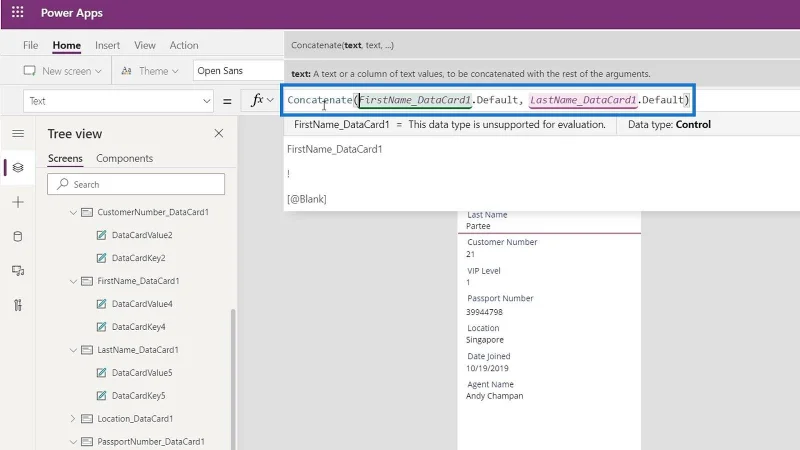
Task: Click the Tree view scrollbar
Action: tap(233, 379)
